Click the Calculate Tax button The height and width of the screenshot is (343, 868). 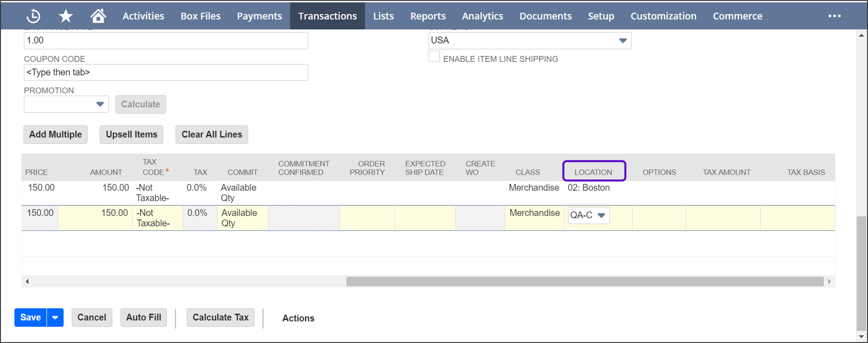point(220,317)
